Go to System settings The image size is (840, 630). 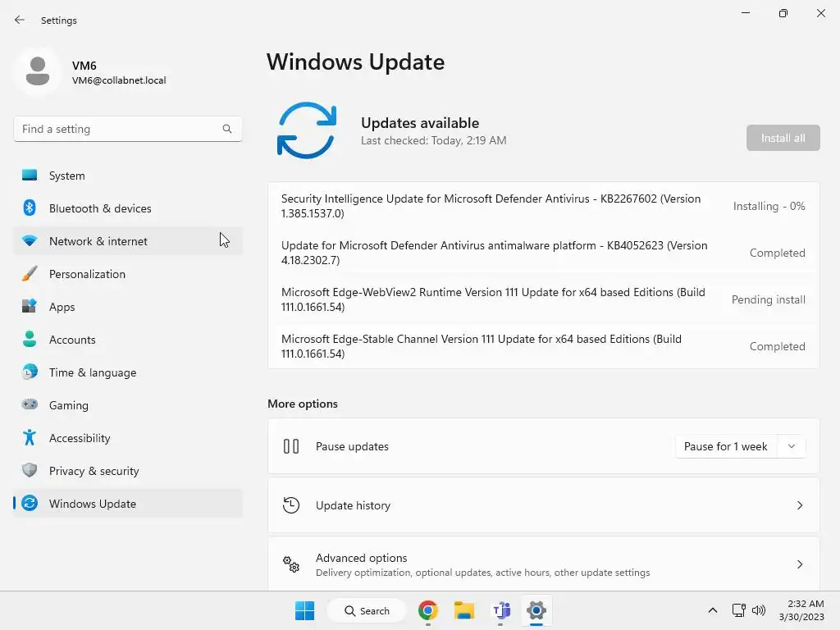(128, 176)
